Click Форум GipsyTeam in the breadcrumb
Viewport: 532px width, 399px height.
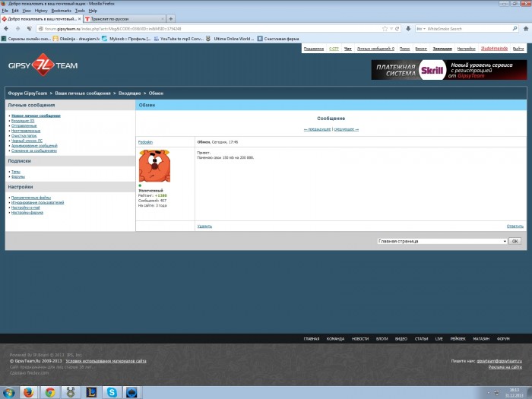point(27,93)
